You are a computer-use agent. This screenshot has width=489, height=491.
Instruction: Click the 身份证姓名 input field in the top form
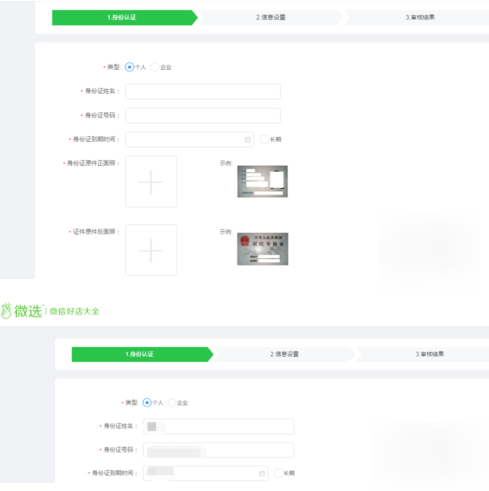click(203, 91)
